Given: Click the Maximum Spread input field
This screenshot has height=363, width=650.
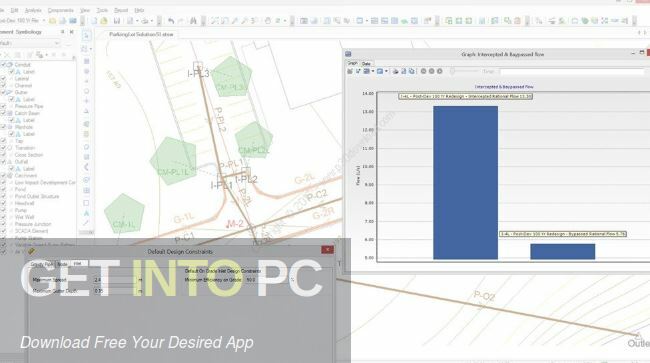Looking at the screenshot, I should pos(115,280).
